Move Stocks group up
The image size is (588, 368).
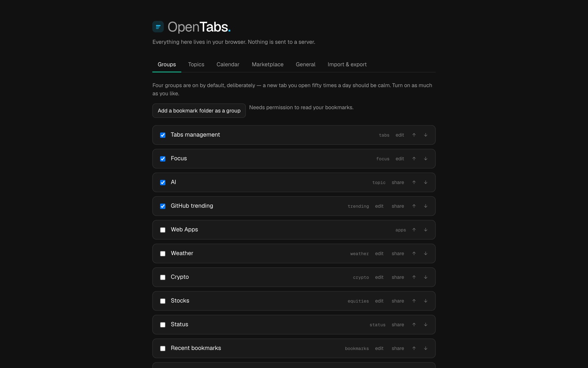click(x=414, y=301)
